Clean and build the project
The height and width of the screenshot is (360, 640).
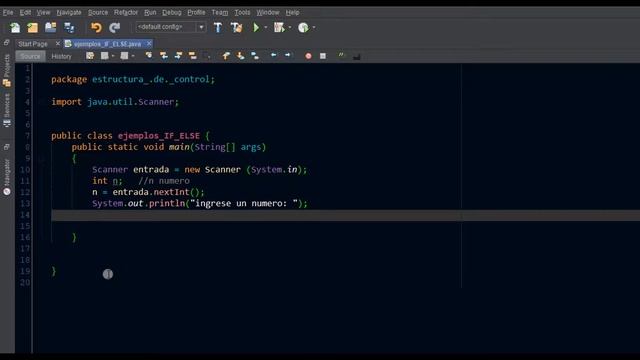236,27
